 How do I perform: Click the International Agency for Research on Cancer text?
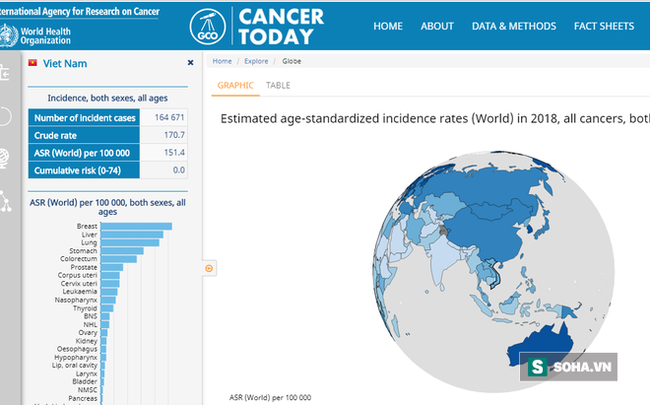(x=79, y=12)
